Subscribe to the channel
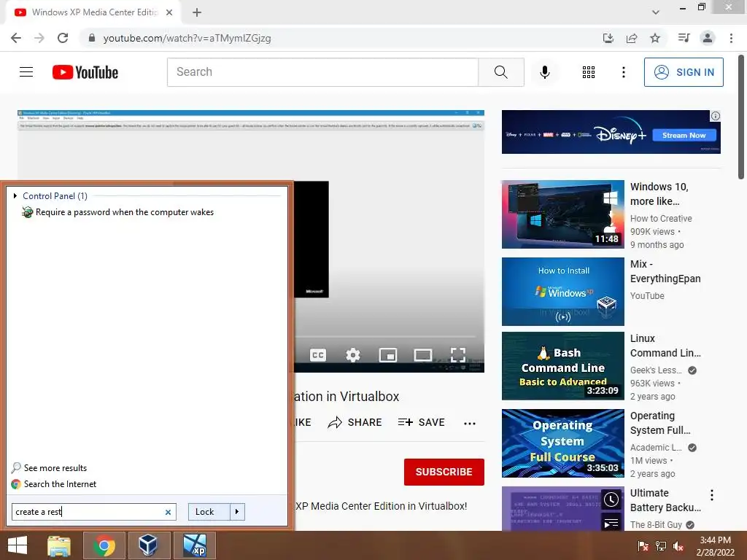This screenshot has height=560, width=747. [x=444, y=472]
